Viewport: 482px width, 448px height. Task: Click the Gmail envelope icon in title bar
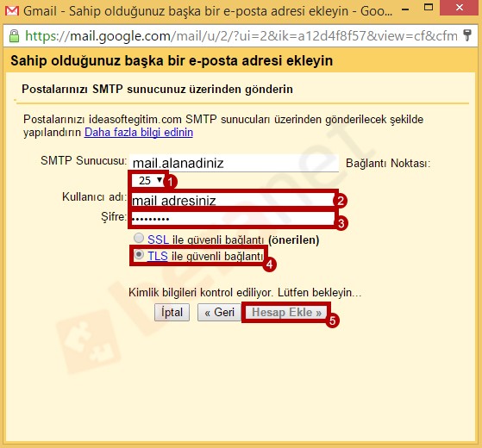12,11
